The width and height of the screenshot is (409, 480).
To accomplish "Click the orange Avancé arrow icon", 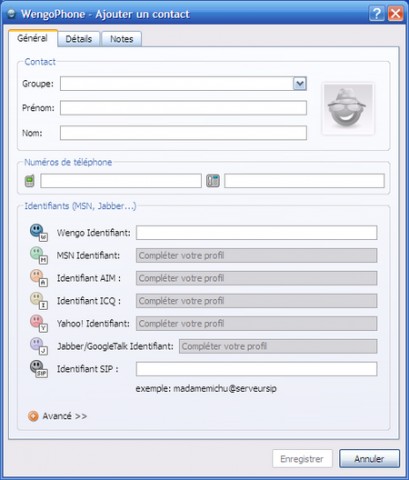I will click(33, 416).
